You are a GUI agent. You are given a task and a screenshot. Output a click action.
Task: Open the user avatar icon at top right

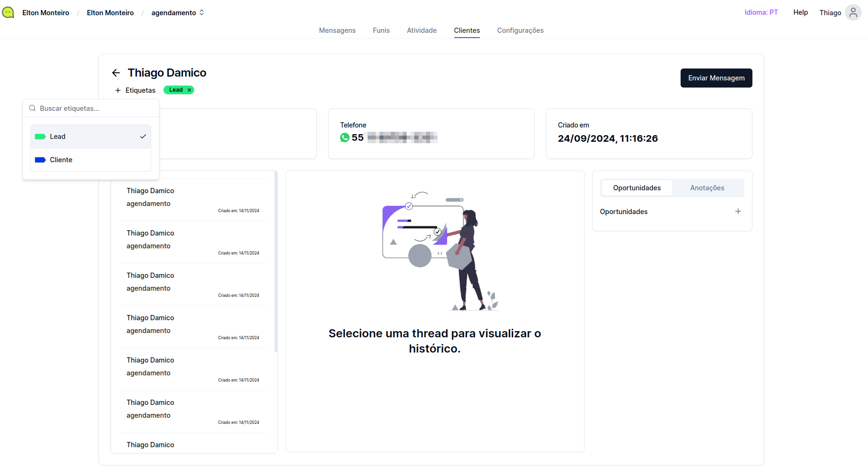point(853,13)
